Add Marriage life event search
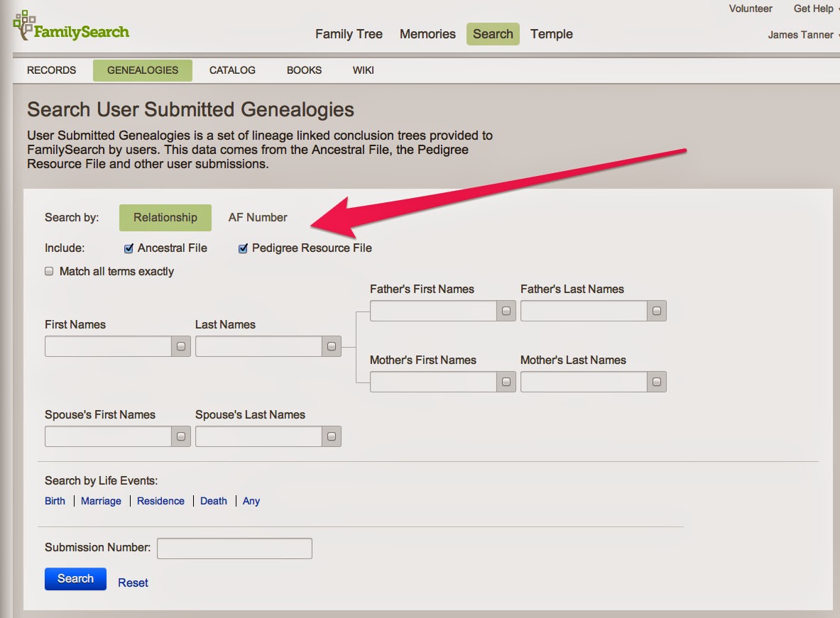The width and height of the screenshot is (840, 618). tap(101, 501)
